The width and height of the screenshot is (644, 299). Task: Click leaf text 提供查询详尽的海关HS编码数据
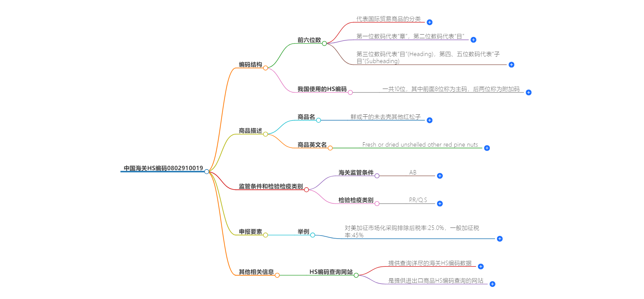[x=430, y=263]
